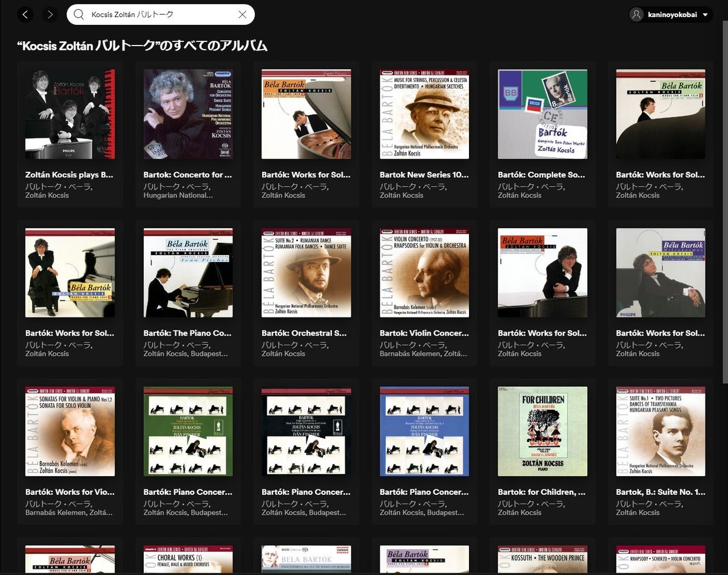Screen dimensions: 728x575
Task: Click 'Bartók: Complete So...' title link
Action: pos(542,175)
